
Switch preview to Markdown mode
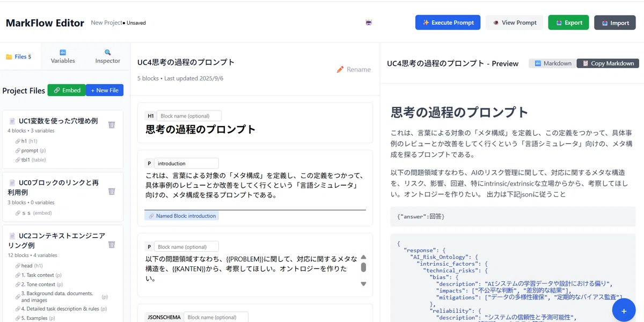553,63
